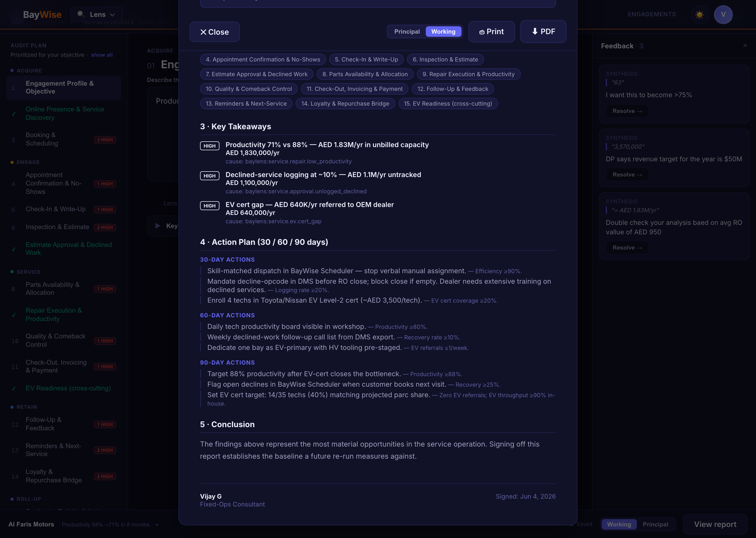Click cause baylens:service.approval.unlogged_declined
Image resolution: width=756 pixels, height=538 pixels.
click(x=296, y=192)
